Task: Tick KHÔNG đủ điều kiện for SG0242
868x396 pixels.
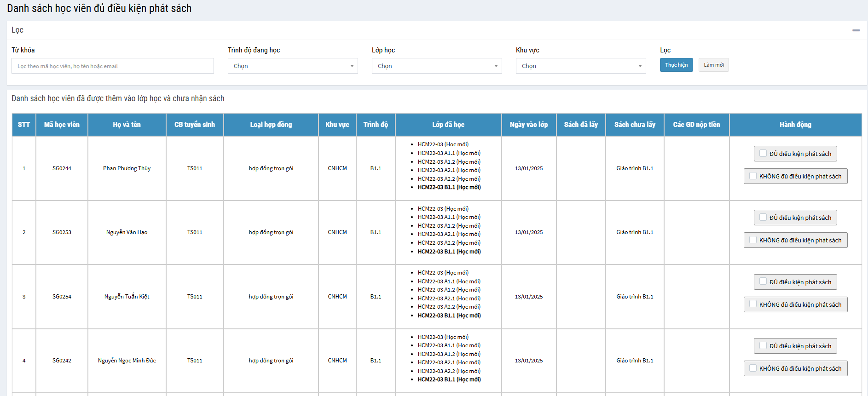Action: tap(753, 368)
